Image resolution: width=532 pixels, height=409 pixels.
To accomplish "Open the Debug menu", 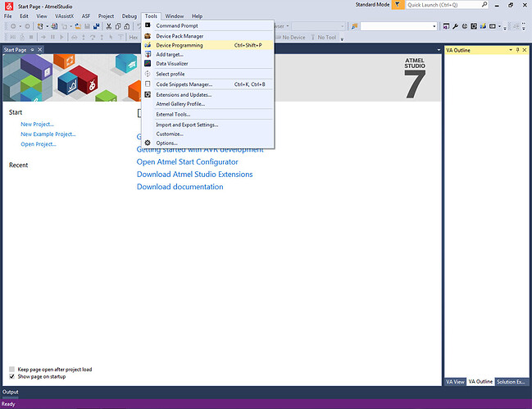I will [130, 16].
